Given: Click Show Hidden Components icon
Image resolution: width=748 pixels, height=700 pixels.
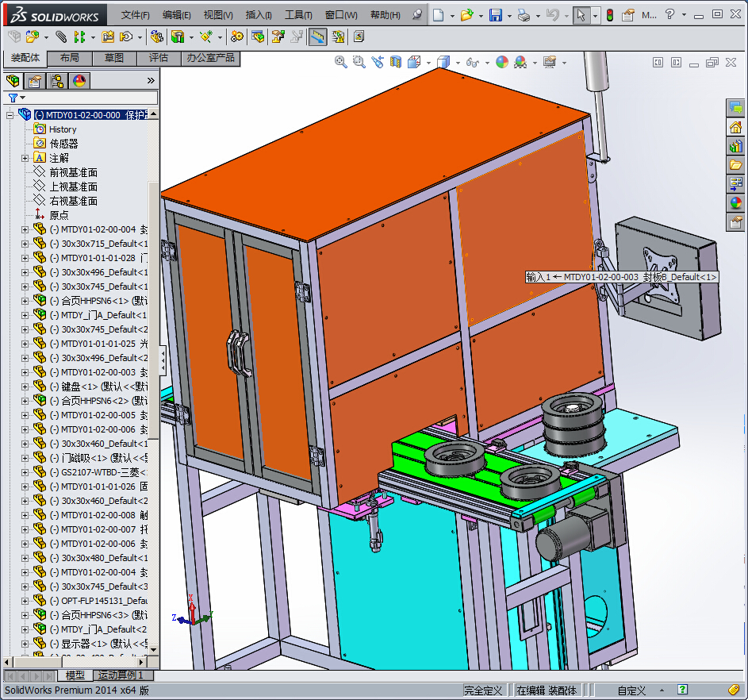Looking at the screenshot, I should pyautogui.click(x=156, y=37).
